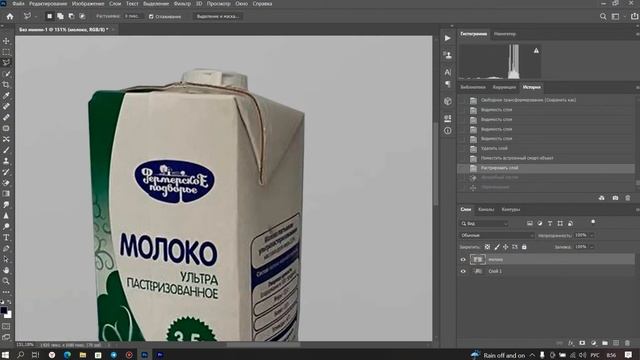This screenshot has height=360, width=640.
Task: Click the histogram cache warning triangle
Action: (536, 51)
